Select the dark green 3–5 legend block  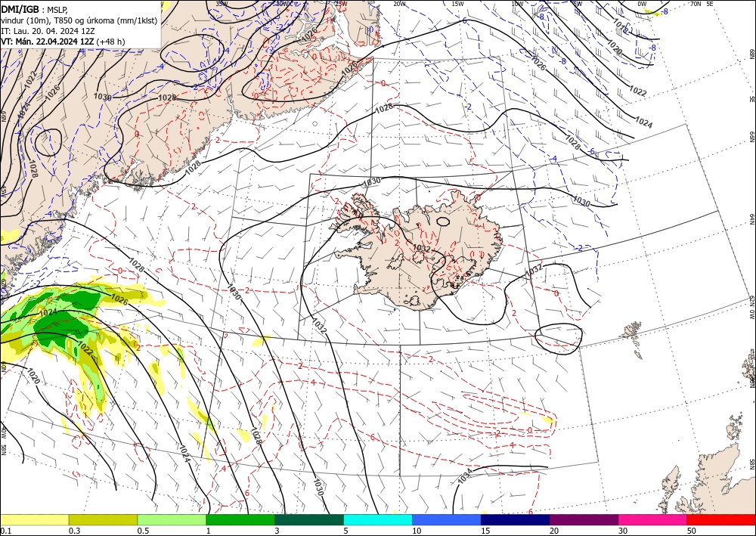(309, 519)
